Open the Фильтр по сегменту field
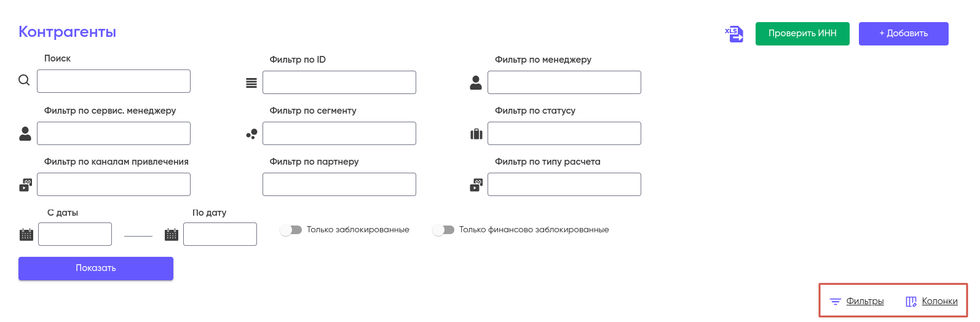The height and width of the screenshot is (322, 980). (x=339, y=133)
